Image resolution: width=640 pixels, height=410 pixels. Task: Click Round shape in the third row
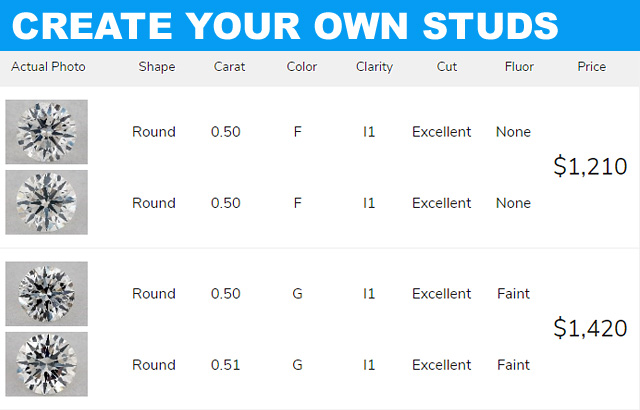pos(154,294)
